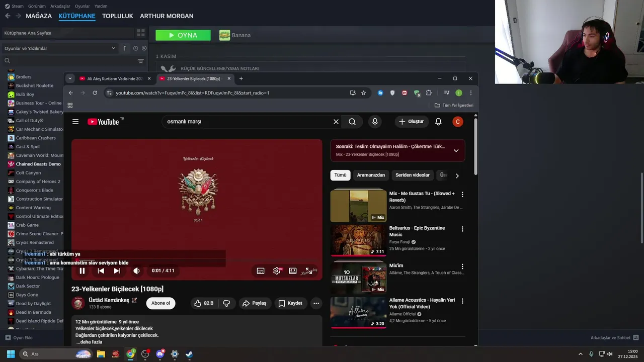Mute the video volume speaker icon
The width and height of the screenshot is (644, 362).
136,271
